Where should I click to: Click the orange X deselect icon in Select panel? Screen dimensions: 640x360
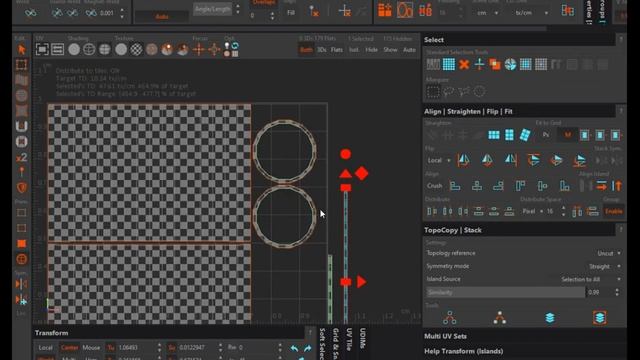coord(464,64)
